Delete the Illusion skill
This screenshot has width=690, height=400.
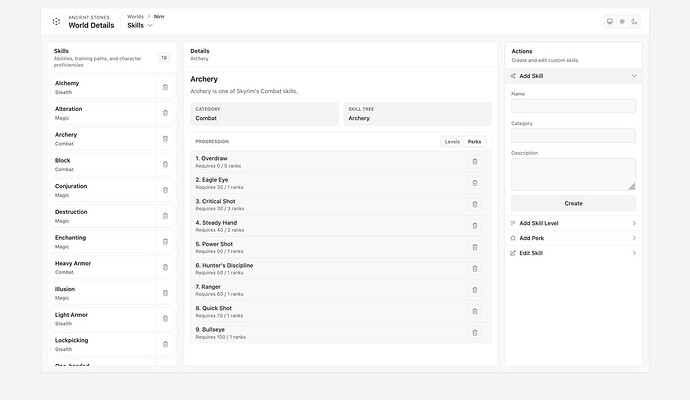point(165,293)
